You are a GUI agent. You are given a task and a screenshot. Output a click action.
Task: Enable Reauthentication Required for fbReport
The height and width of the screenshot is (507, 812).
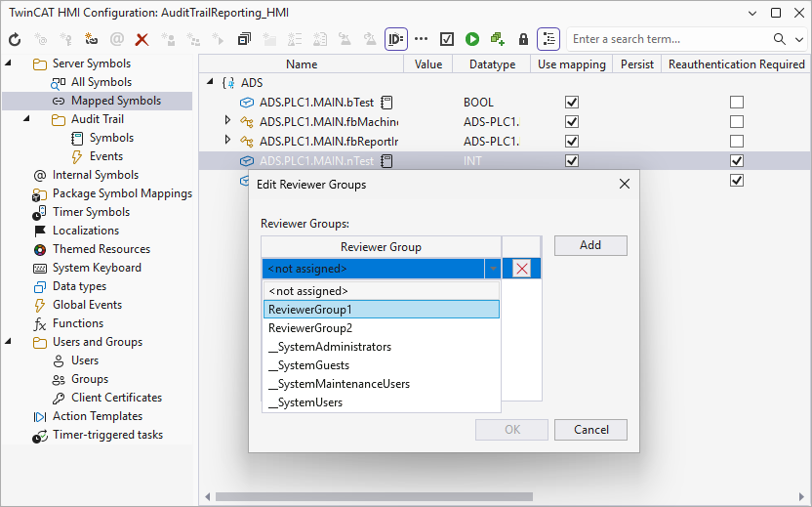point(737,142)
